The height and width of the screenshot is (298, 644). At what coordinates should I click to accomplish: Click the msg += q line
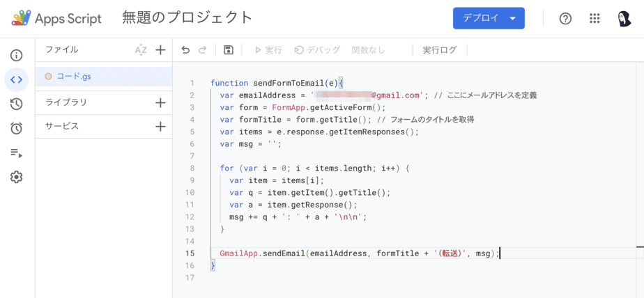pos(298,217)
